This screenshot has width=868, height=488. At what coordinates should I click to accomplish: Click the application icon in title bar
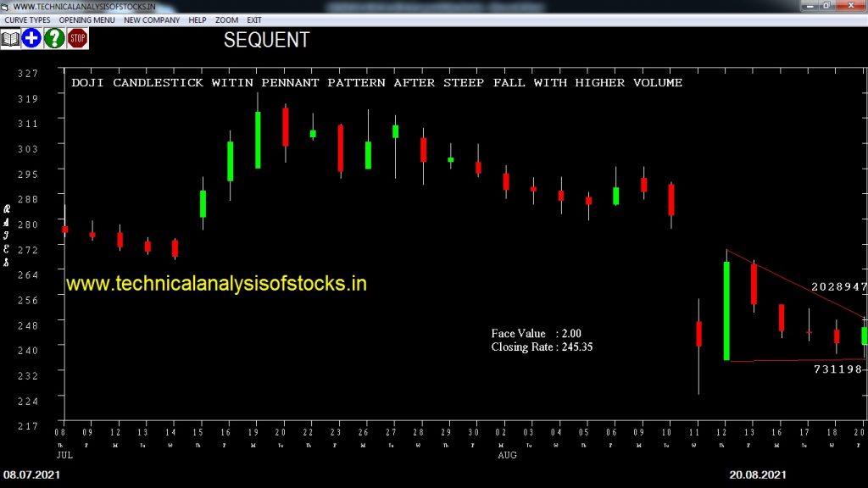(x=6, y=6)
